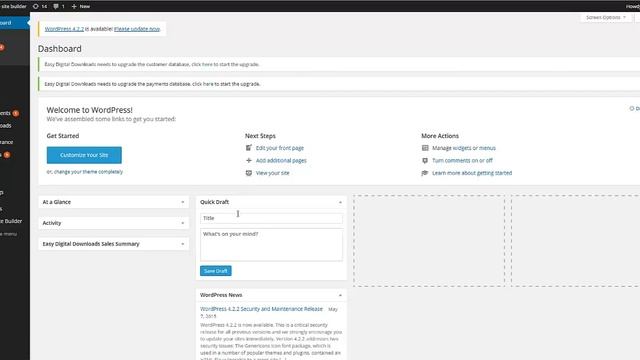Open the Add additional pages link

(x=281, y=161)
